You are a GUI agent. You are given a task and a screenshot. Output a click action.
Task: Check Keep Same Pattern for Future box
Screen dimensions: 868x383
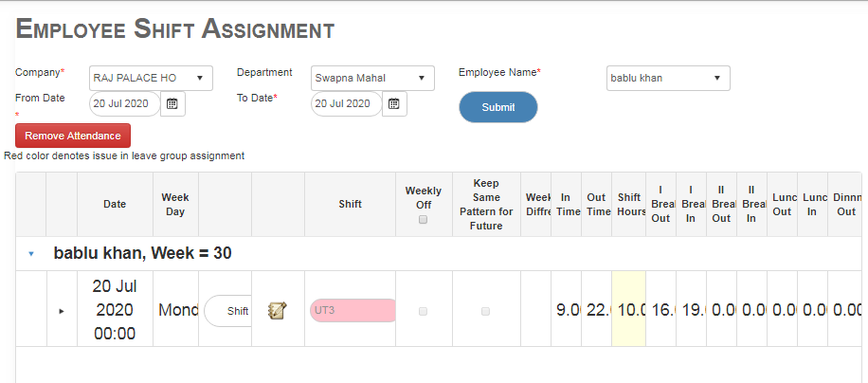pyautogui.click(x=486, y=311)
